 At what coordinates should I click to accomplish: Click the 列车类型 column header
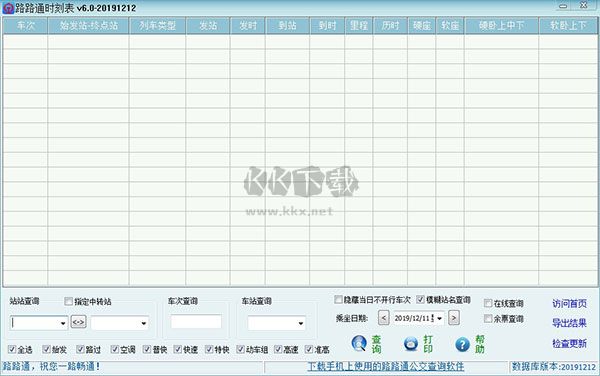pyautogui.click(x=157, y=26)
